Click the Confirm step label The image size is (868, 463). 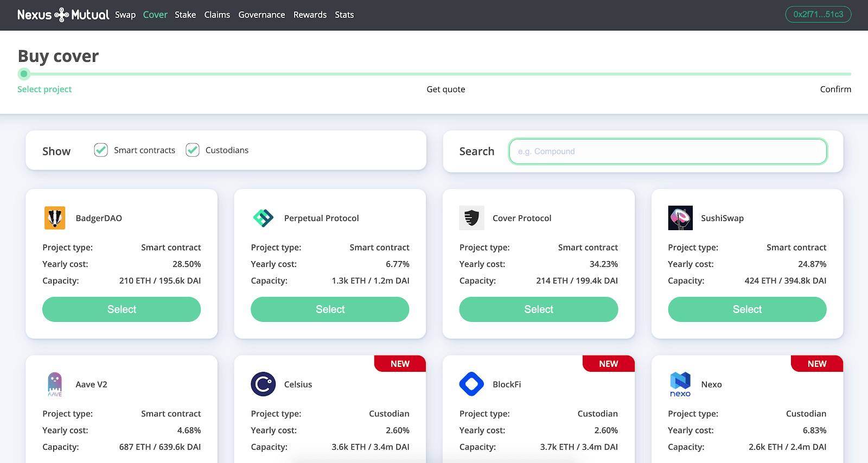pyautogui.click(x=835, y=89)
